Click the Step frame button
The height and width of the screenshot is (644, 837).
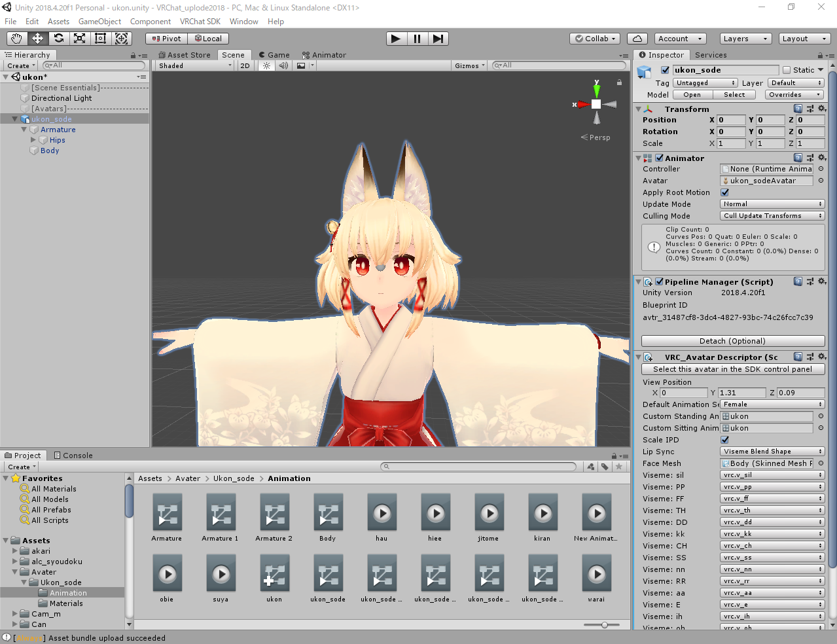click(438, 39)
